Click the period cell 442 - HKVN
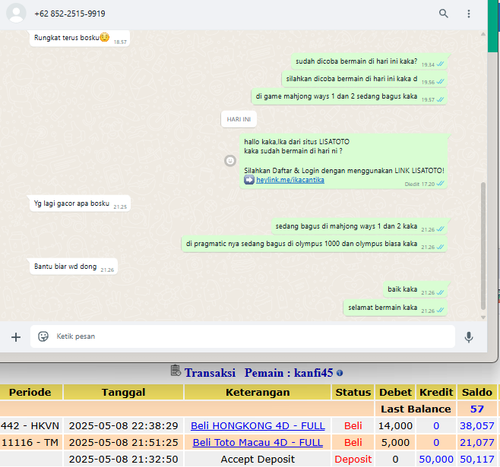The width and height of the screenshot is (500, 467). 30,426
